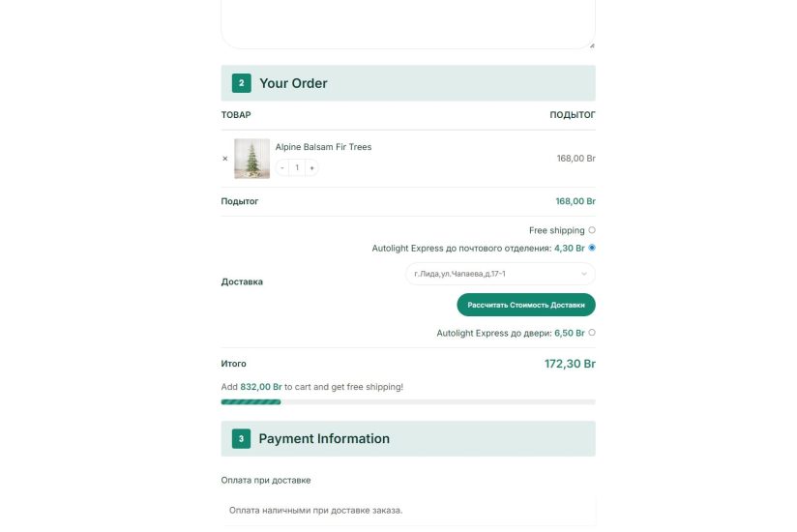The height and width of the screenshot is (532, 797).
Task: Click the Payment Information section heading
Action: point(324,439)
